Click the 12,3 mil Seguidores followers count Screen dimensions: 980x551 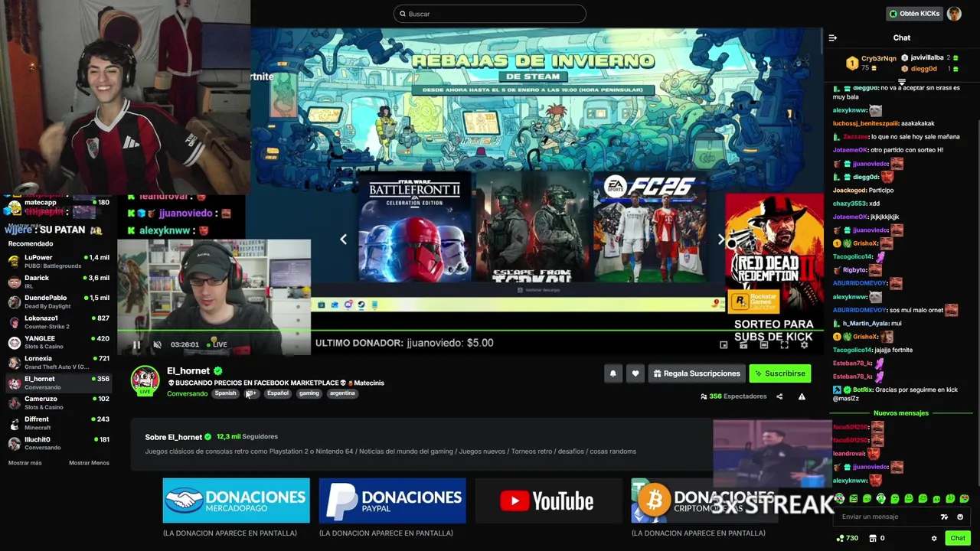(x=247, y=437)
